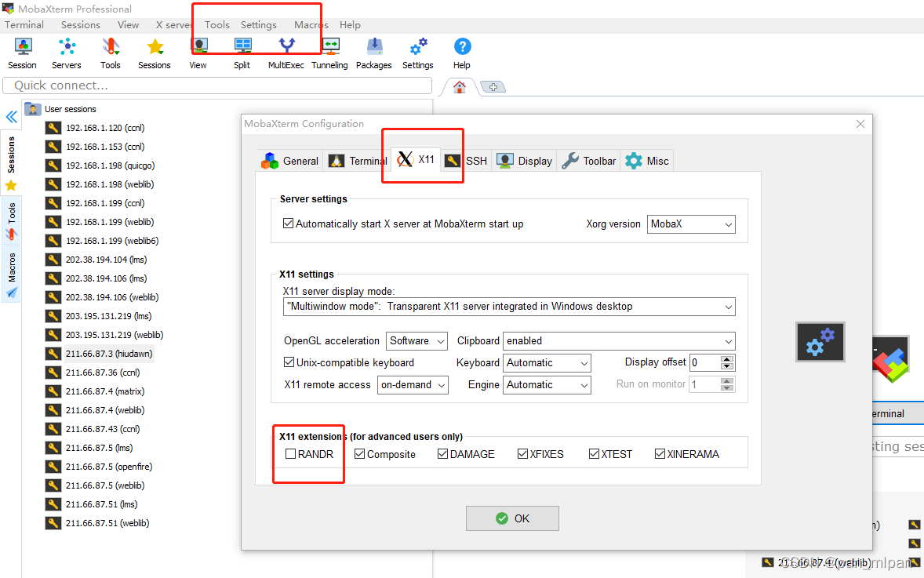
Task: Open the Clipboard dropdown
Action: (619, 340)
